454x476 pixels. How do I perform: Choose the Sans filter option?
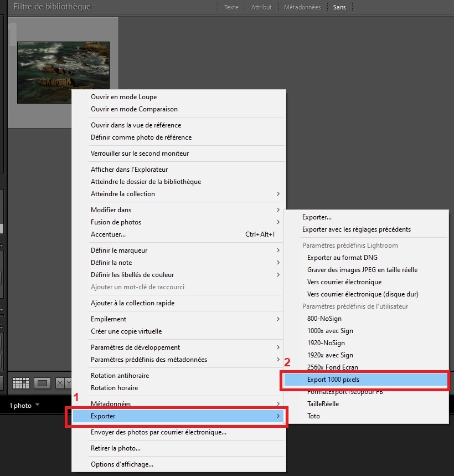point(339,7)
